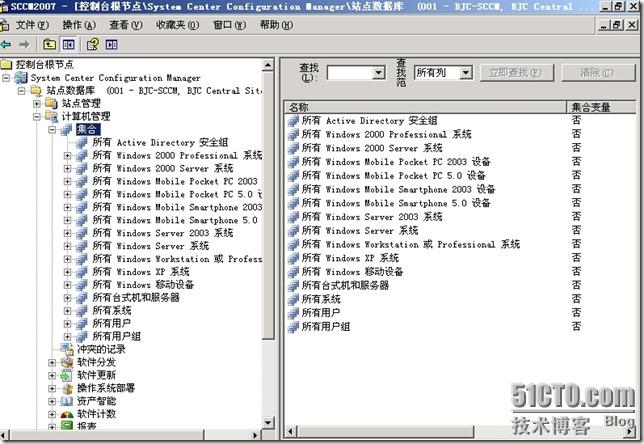
Task: Click the 所有系统 collection icon in the list
Action: click(x=293, y=299)
